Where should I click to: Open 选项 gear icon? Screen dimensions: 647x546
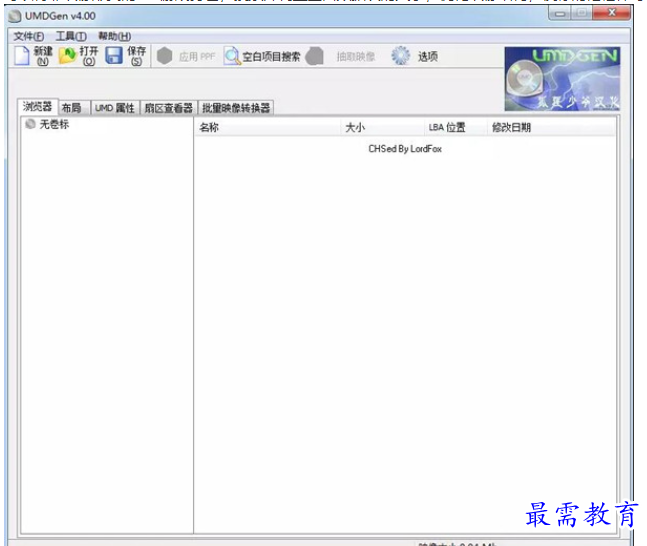(400, 56)
